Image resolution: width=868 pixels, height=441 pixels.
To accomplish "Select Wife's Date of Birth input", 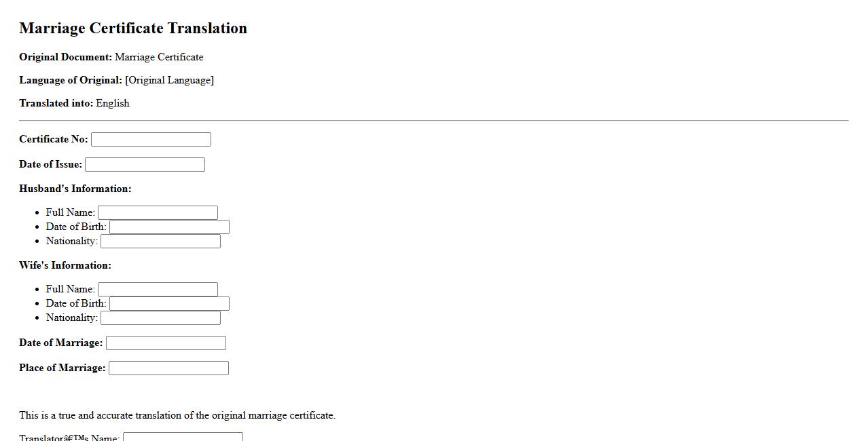I will point(169,303).
